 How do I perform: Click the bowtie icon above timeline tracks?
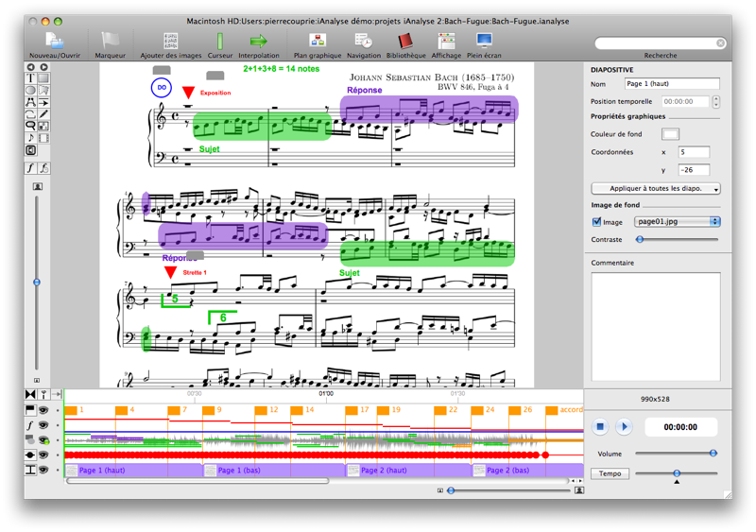click(x=30, y=395)
